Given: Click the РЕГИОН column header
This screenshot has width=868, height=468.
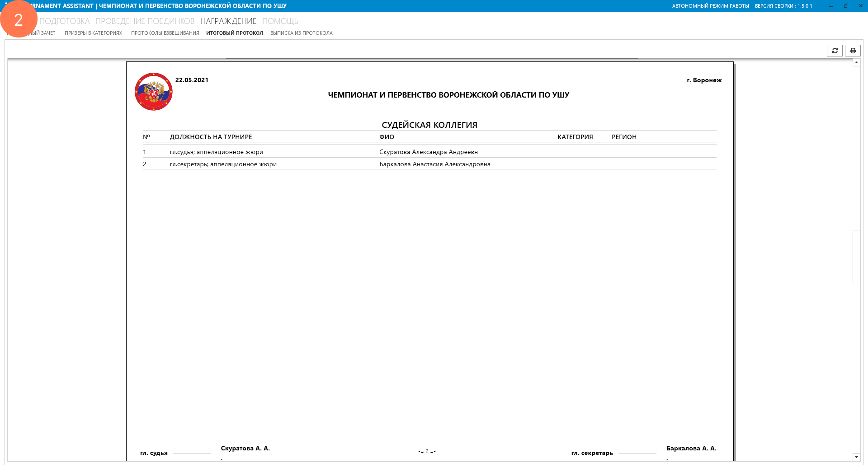Looking at the screenshot, I should coord(624,137).
